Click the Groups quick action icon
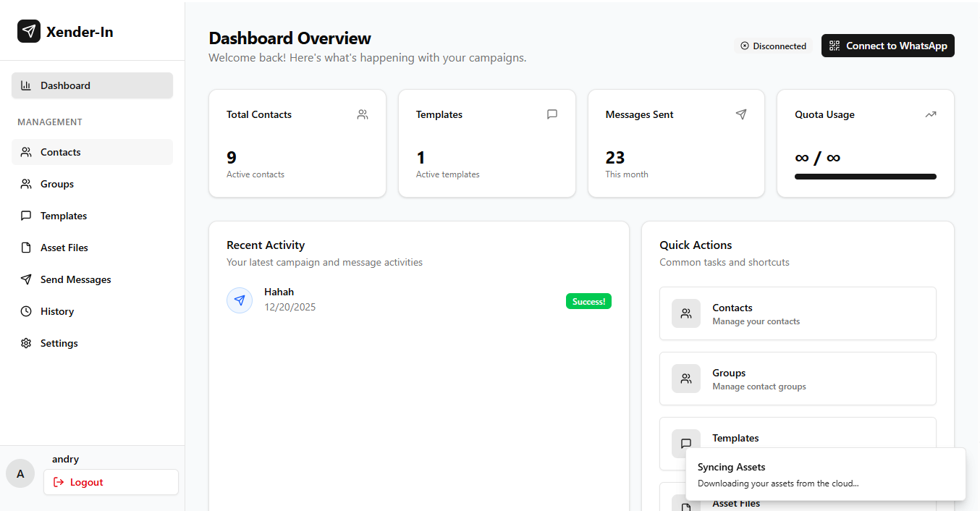The height and width of the screenshot is (511, 980). (686, 379)
